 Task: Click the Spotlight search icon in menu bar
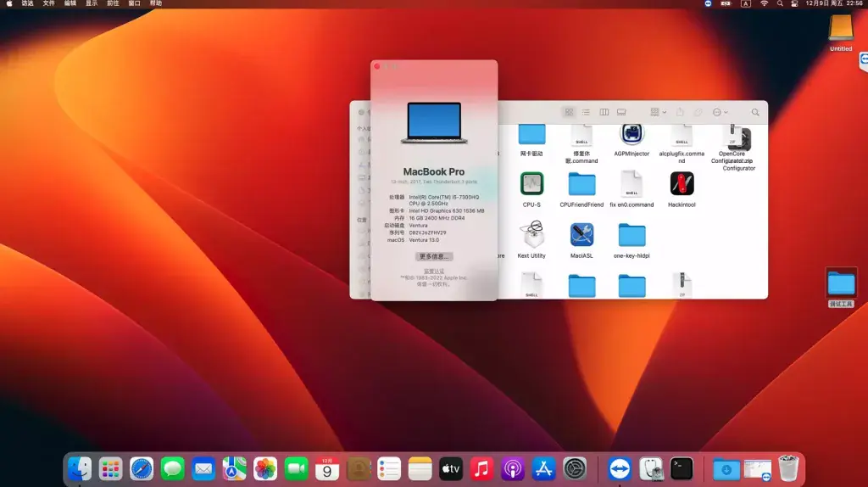tap(780, 3)
